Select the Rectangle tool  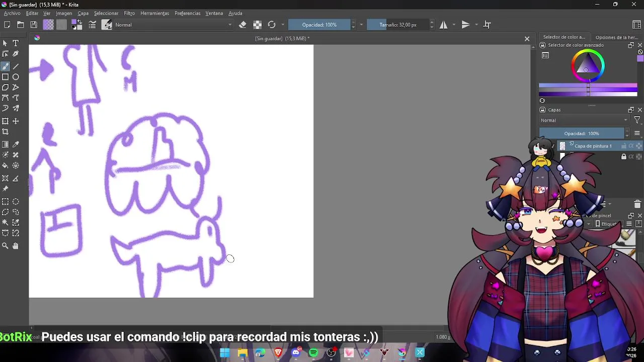[5, 77]
